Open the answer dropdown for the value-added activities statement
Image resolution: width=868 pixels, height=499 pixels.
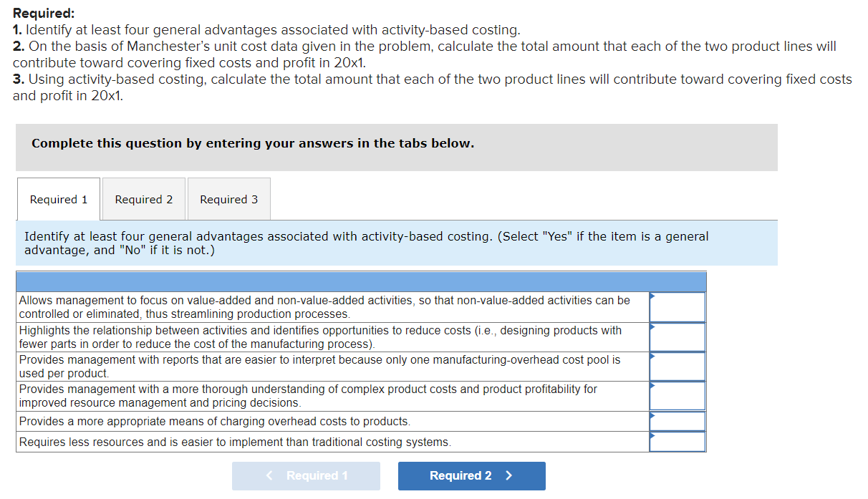[677, 306]
